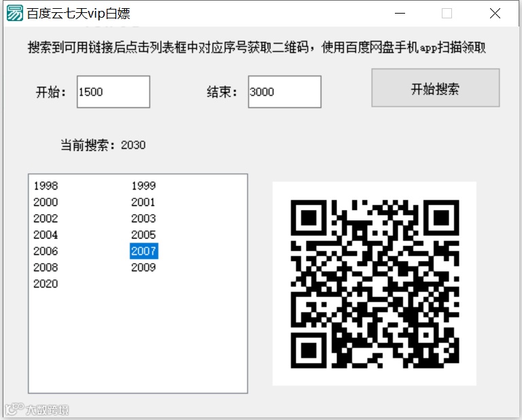The image size is (522, 420).
Task: Click the instruction text about 二维码
Action: [257, 48]
